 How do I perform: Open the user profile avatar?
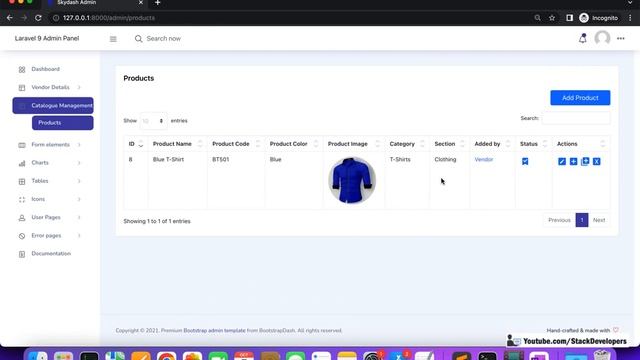pyautogui.click(x=602, y=38)
